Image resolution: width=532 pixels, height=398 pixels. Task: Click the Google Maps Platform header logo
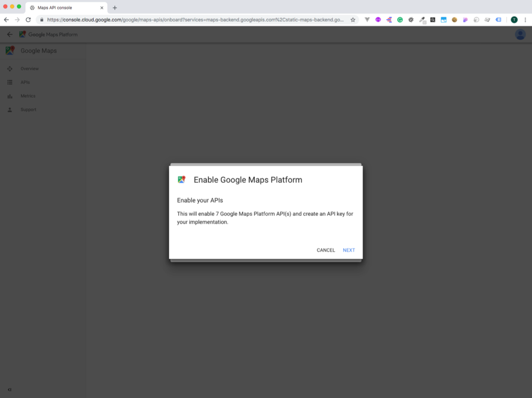(x=23, y=34)
